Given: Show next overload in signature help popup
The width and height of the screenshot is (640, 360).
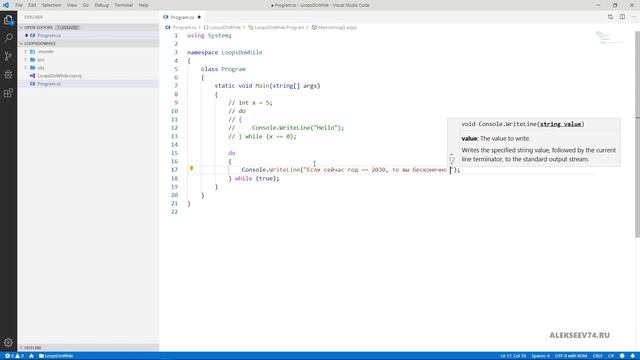Looking at the screenshot, I should pos(451,164).
